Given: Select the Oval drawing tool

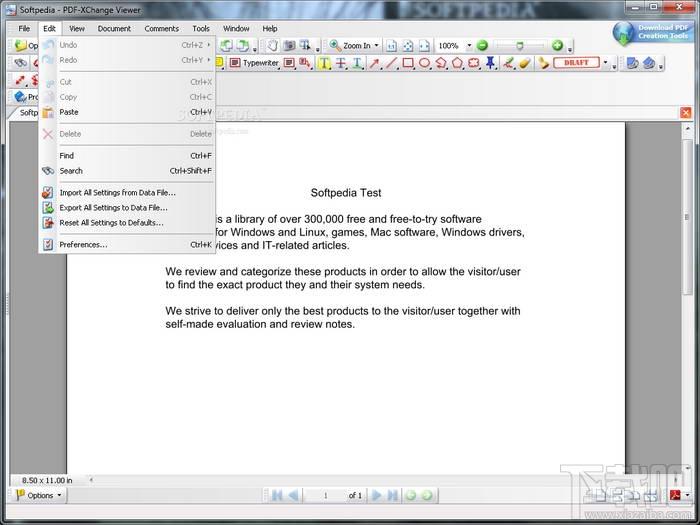Looking at the screenshot, I should point(424,63).
